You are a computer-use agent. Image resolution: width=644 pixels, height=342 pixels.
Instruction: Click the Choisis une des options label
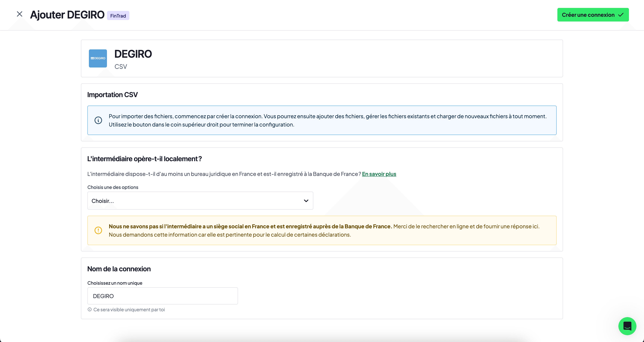pos(113,187)
